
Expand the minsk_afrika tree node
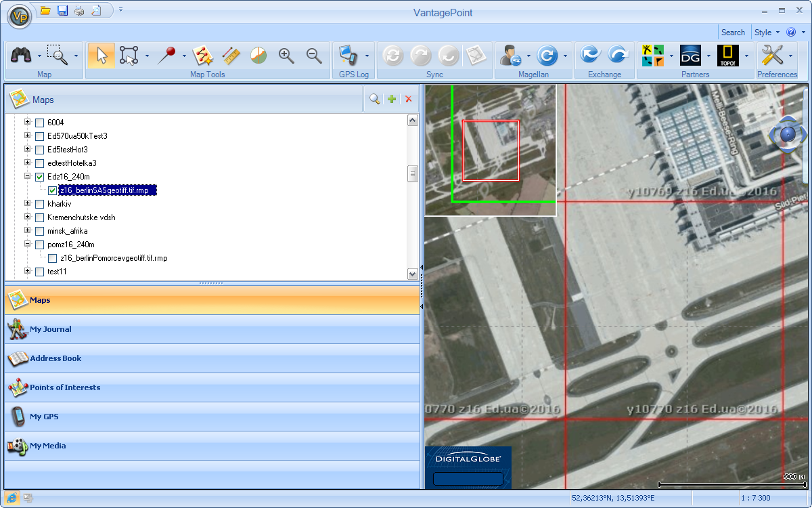point(28,231)
